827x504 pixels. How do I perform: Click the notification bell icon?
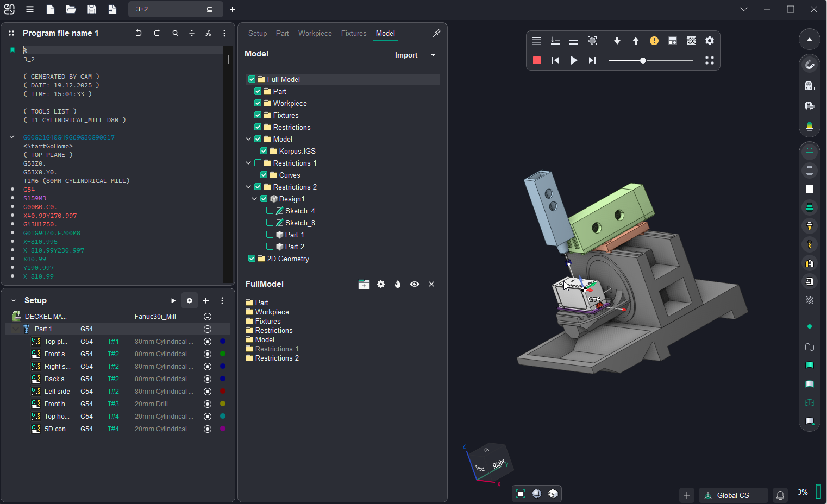tap(780, 495)
